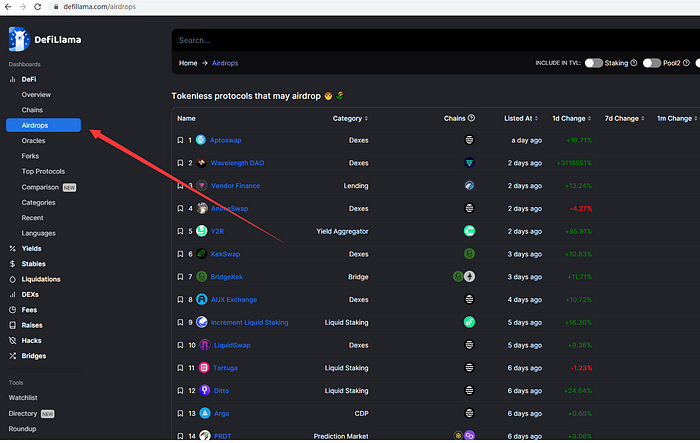Open the Top Protocols sidebar item
The image size is (700, 443).
[43, 171]
